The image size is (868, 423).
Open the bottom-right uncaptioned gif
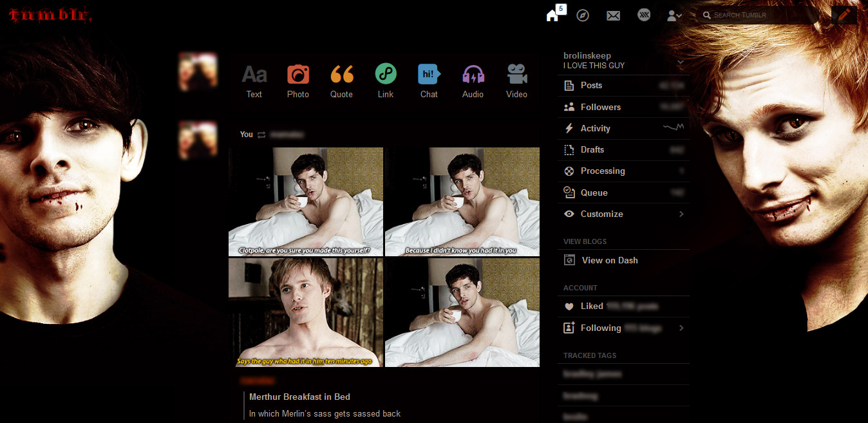coord(462,313)
